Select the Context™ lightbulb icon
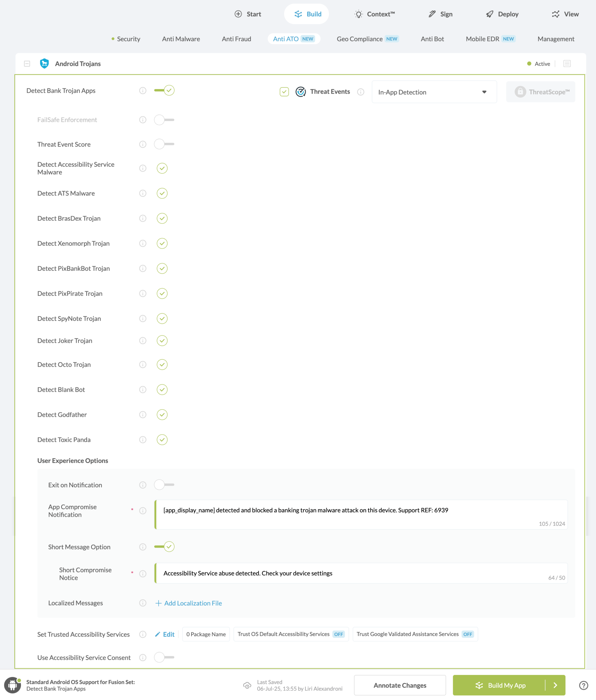 tap(359, 14)
